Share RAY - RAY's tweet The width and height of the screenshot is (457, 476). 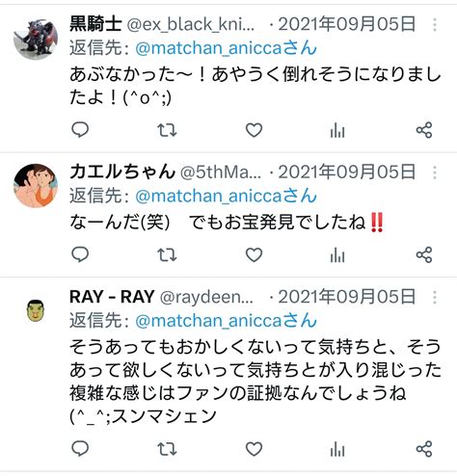click(424, 449)
